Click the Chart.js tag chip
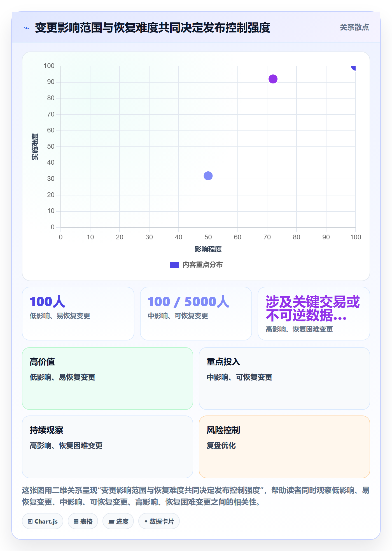 pos(43,521)
